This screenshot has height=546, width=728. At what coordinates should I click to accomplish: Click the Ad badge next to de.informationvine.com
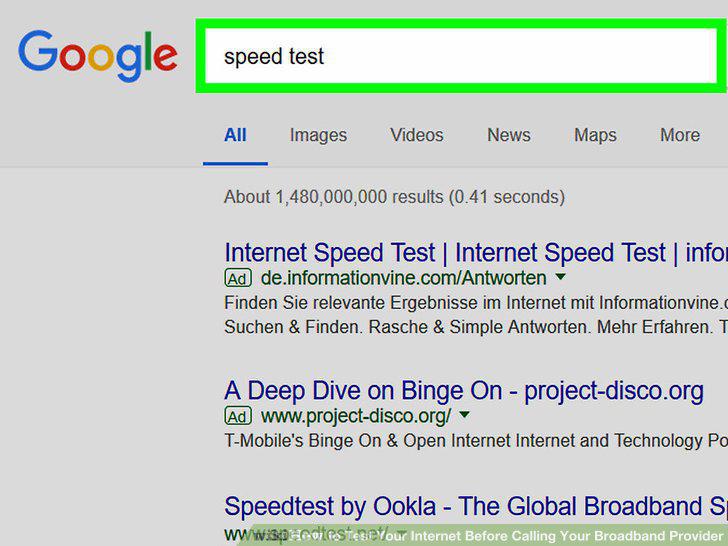238,278
